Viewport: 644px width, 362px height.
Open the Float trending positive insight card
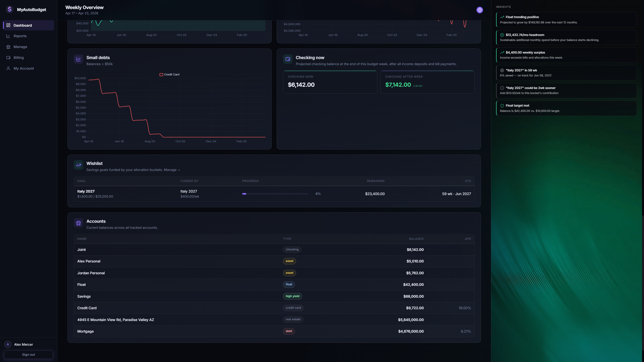[x=567, y=20]
